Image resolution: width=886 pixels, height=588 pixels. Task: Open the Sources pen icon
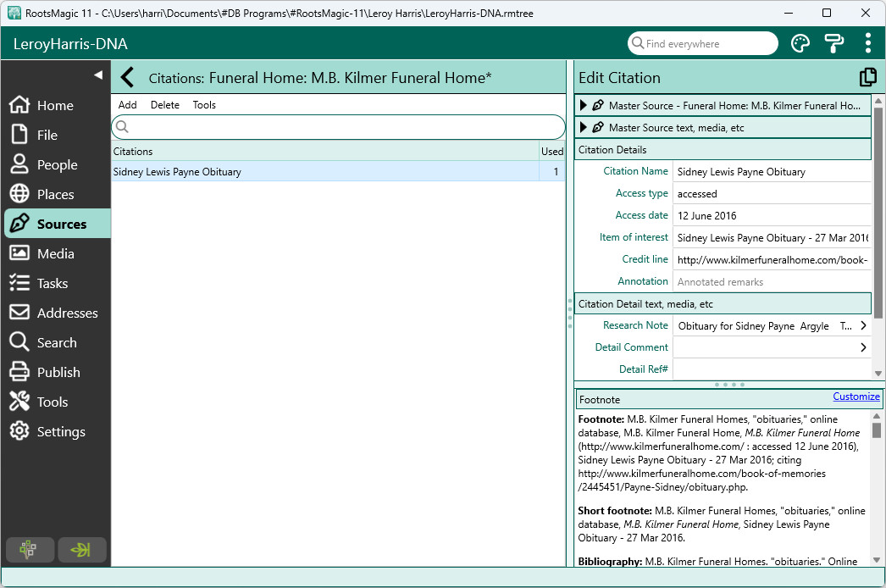click(19, 224)
